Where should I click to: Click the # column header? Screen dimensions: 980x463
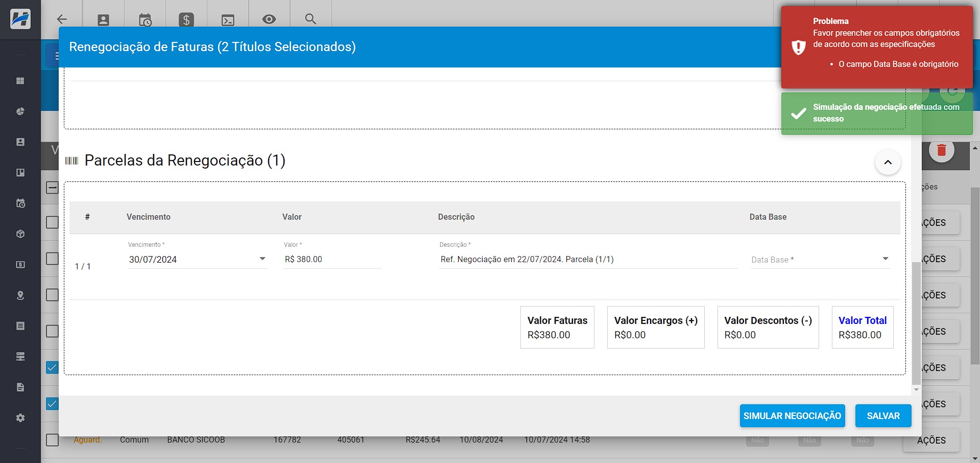87,217
